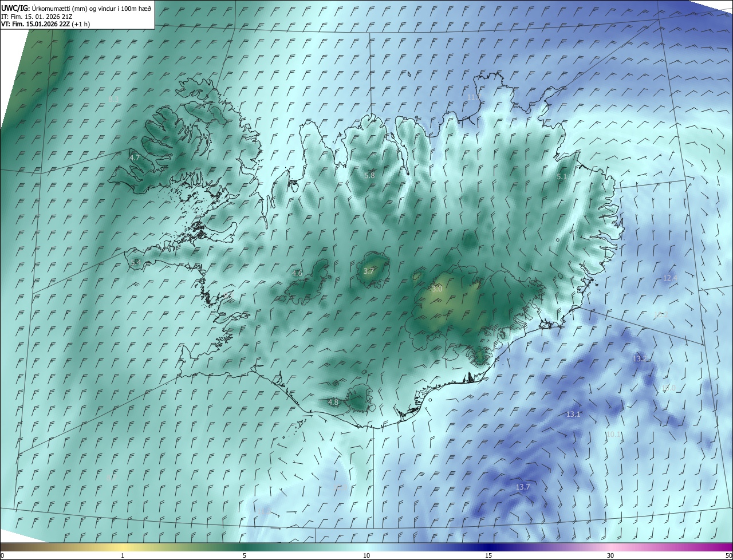Click the 10.0 value in the southeast sea
This screenshot has height=560, width=733.
coord(668,388)
